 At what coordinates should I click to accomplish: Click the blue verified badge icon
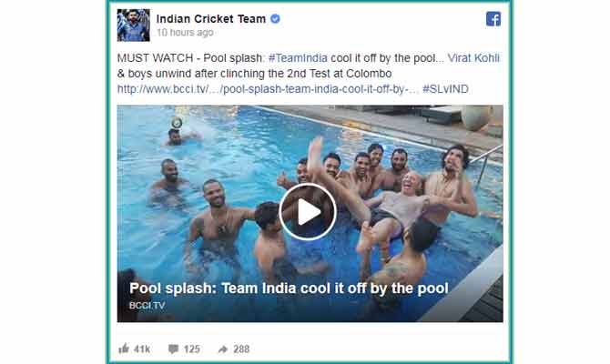click(x=275, y=19)
